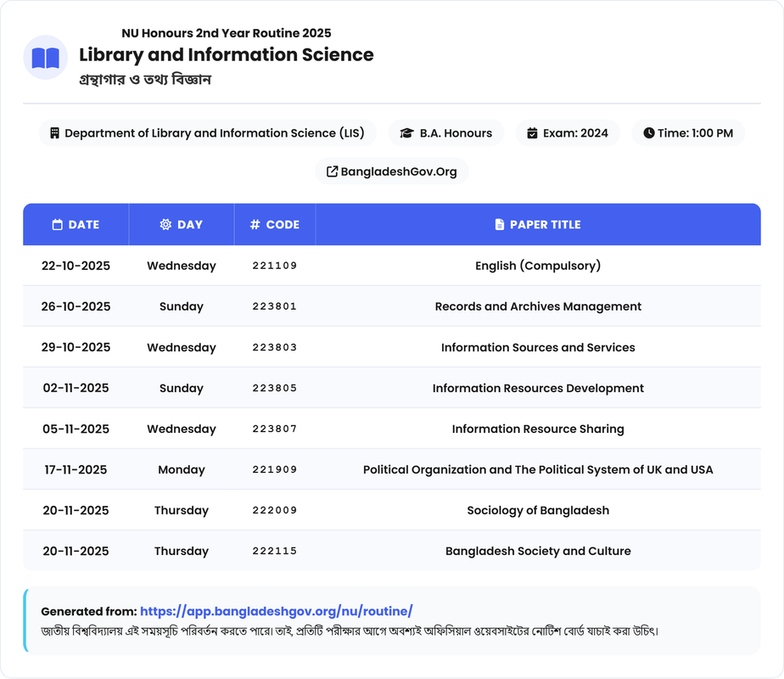Click course code 222009
784x679 pixels.
point(275,510)
